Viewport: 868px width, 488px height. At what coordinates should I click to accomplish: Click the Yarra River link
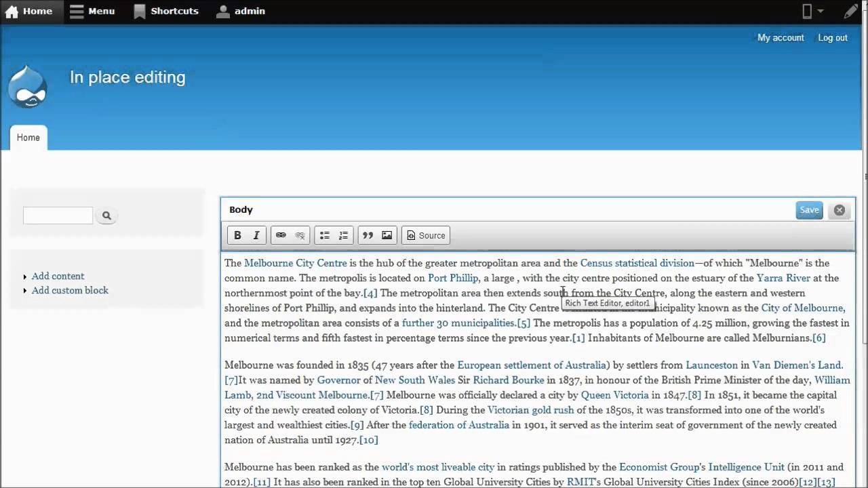coord(783,278)
